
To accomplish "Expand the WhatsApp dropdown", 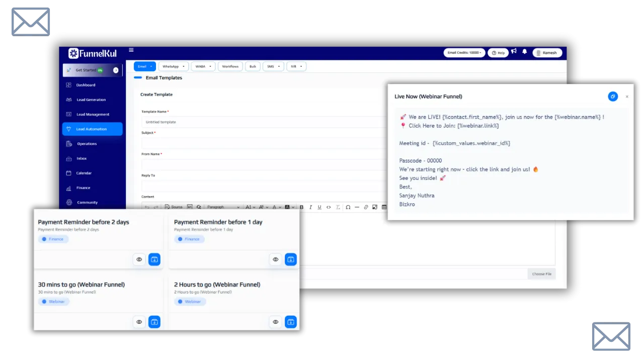I will point(174,66).
